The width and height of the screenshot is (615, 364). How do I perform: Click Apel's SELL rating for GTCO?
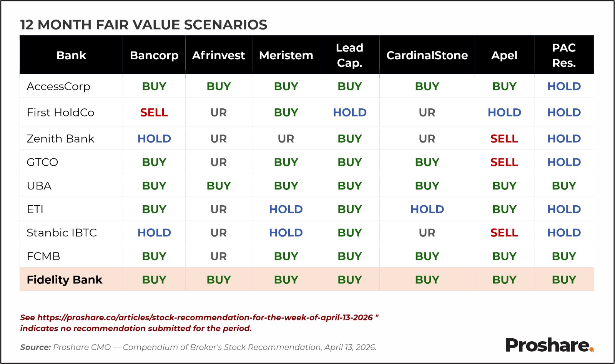[504, 162]
